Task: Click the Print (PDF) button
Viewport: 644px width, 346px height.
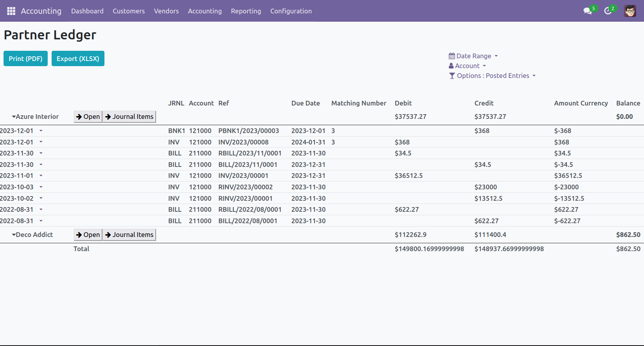Action: [26, 59]
